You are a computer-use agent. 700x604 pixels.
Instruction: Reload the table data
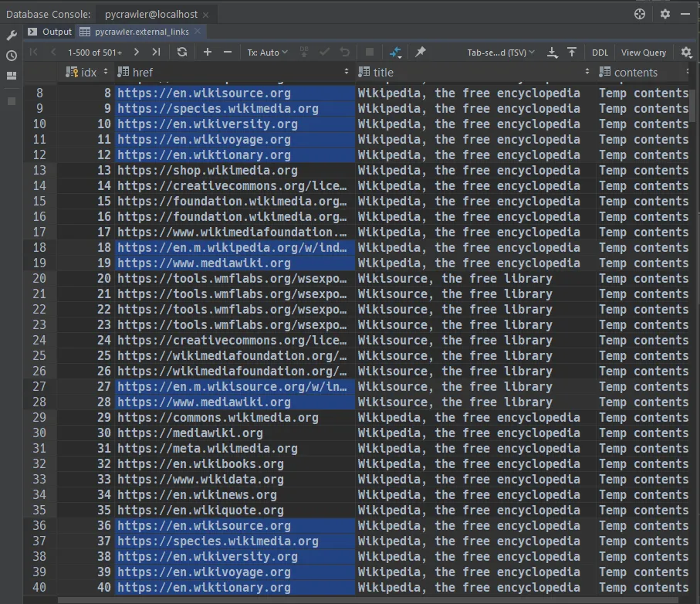(x=182, y=53)
